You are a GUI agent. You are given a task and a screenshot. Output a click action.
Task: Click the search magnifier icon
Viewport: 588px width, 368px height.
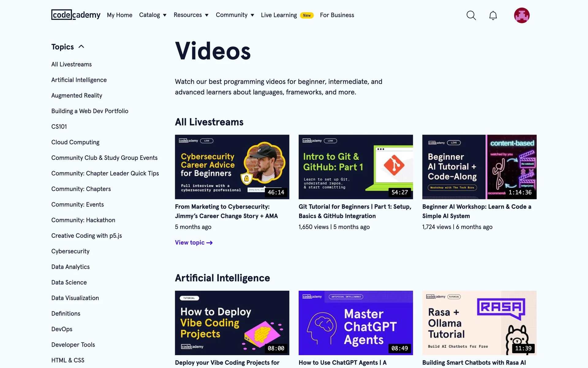471,15
